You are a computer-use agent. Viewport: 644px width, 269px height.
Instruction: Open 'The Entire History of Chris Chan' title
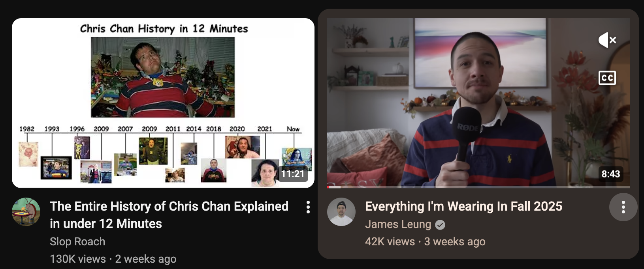pos(169,215)
